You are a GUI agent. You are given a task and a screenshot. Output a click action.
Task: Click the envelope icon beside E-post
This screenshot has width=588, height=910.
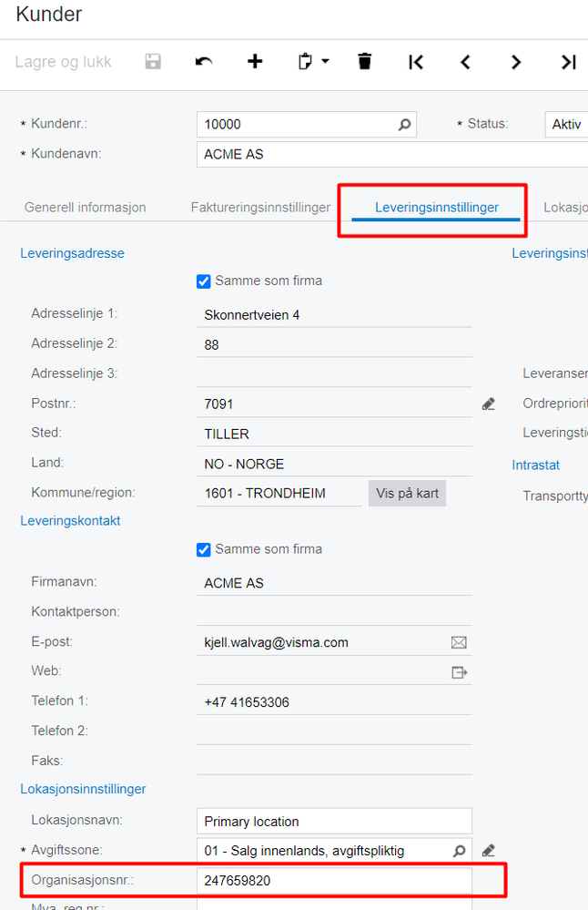pos(459,642)
